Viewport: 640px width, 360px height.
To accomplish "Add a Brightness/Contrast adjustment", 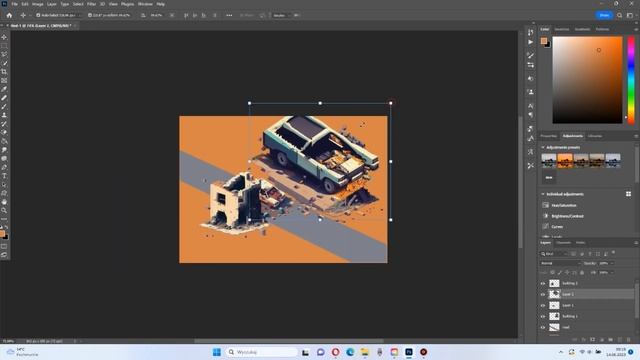I will point(567,216).
